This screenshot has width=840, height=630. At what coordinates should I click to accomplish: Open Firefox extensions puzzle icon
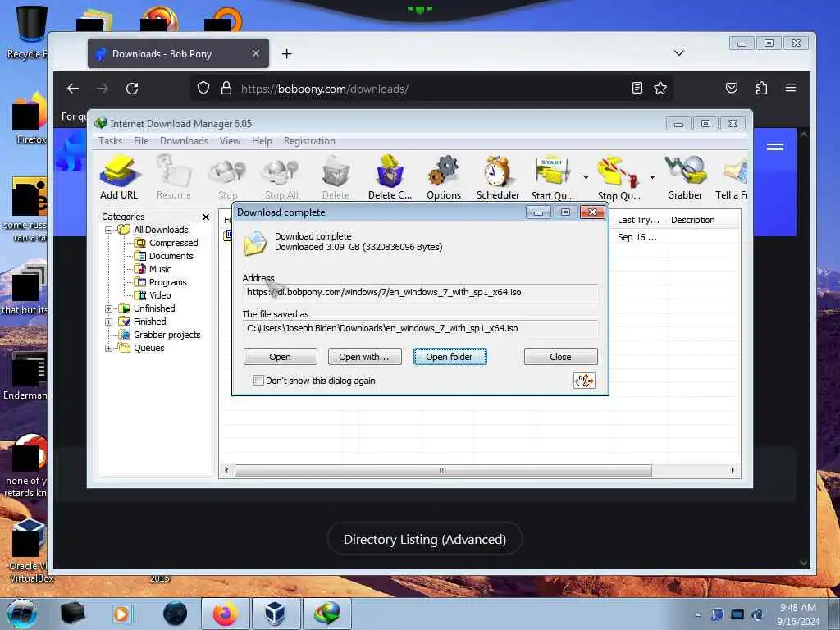(x=761, y=88)
